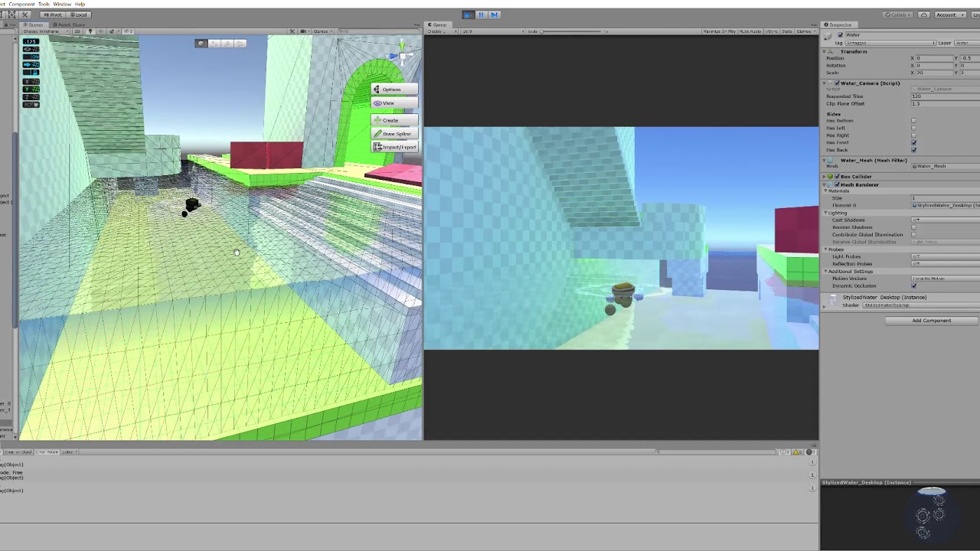Select the custom editor tools icon
Image resolution: width=980 pixels, height=551 pixels.
tap(24, 15)
